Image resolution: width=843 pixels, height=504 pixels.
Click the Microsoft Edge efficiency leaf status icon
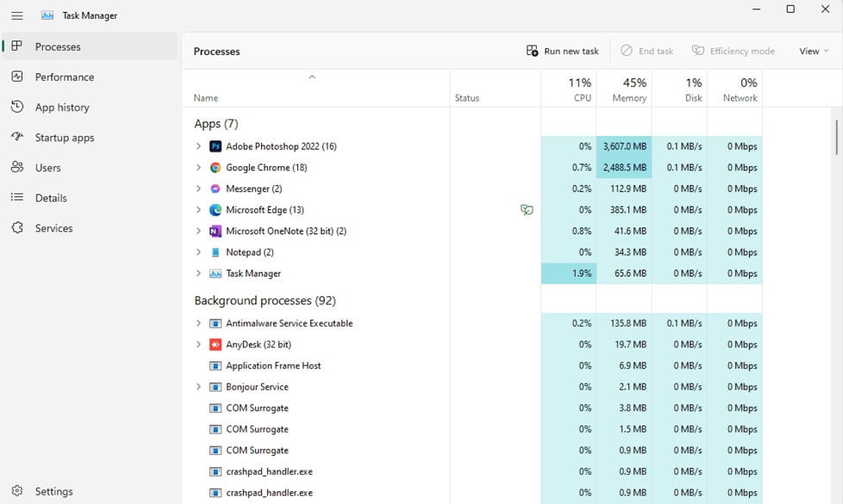tap(527, 209)
